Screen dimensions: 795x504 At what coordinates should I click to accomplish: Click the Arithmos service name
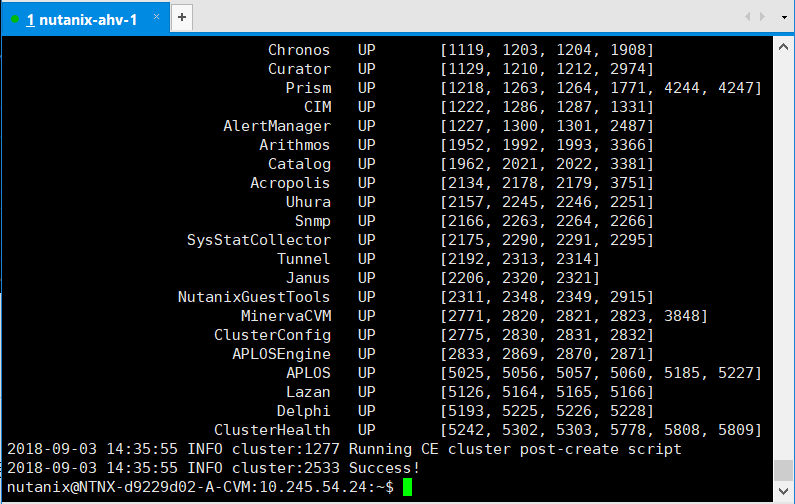click(x=295, y=145)
